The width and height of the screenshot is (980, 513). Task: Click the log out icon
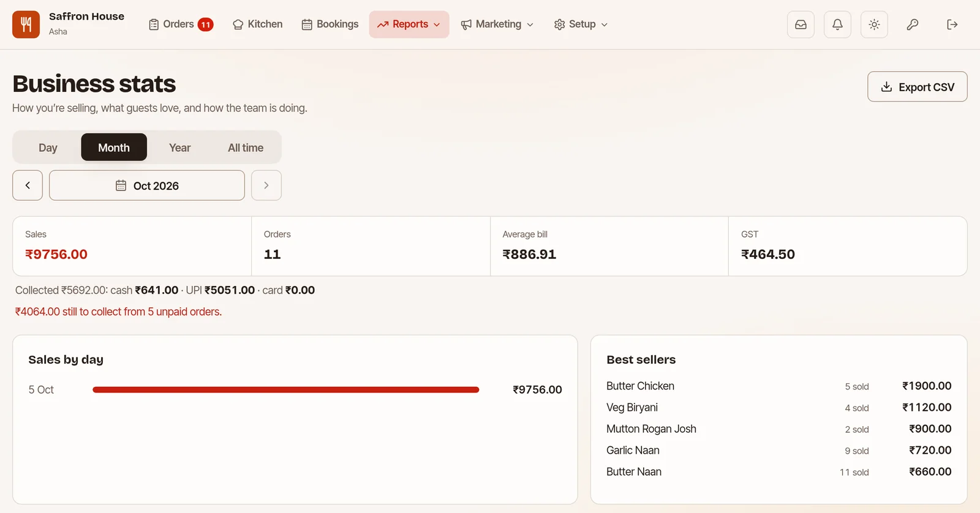click(952, 24)
